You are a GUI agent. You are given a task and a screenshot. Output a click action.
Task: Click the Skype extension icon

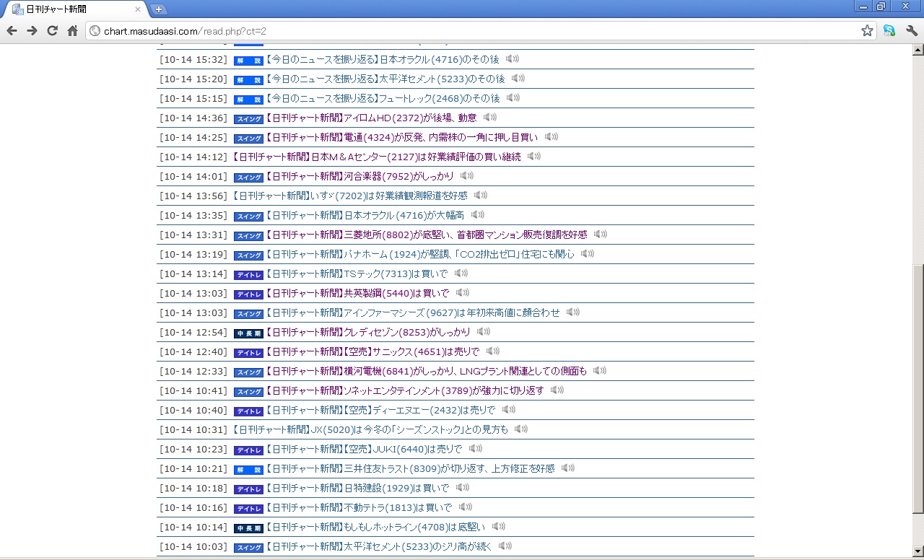(x=889, y=30)
